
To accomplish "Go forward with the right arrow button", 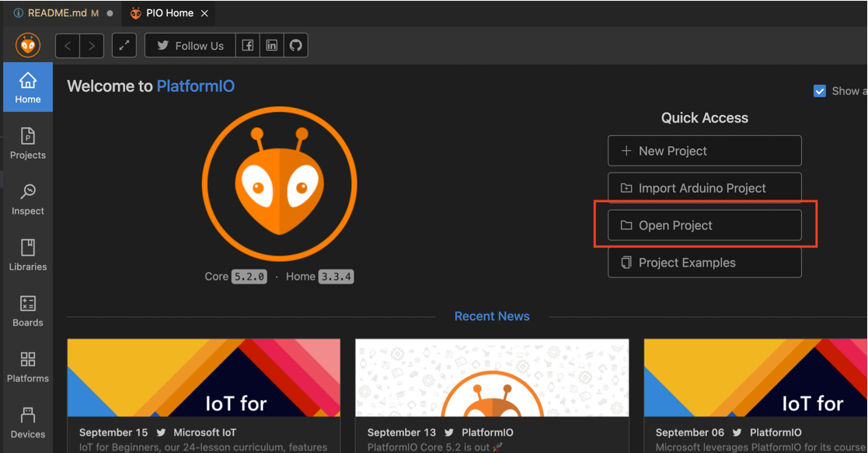I will [x=92, y=45].
